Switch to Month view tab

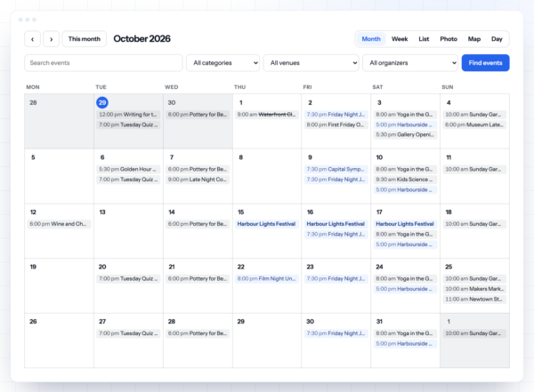(x=371, y=39)
